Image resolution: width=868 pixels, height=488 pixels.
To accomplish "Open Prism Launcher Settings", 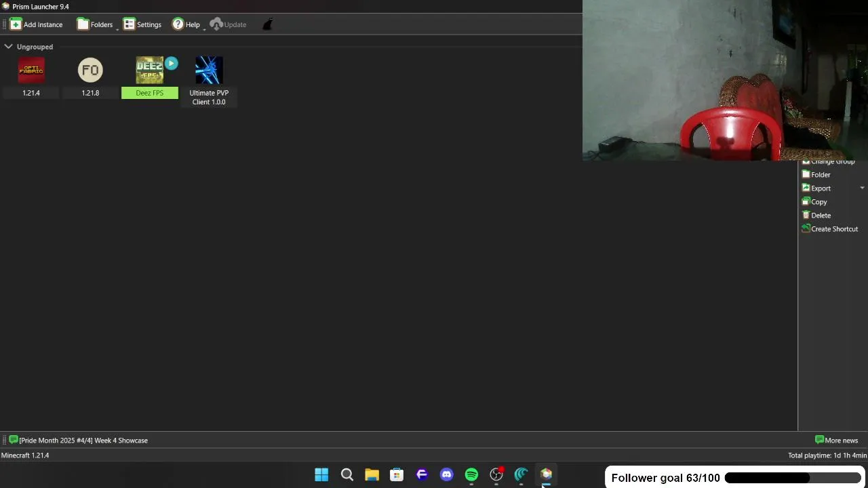I will [x=142, y=24].
